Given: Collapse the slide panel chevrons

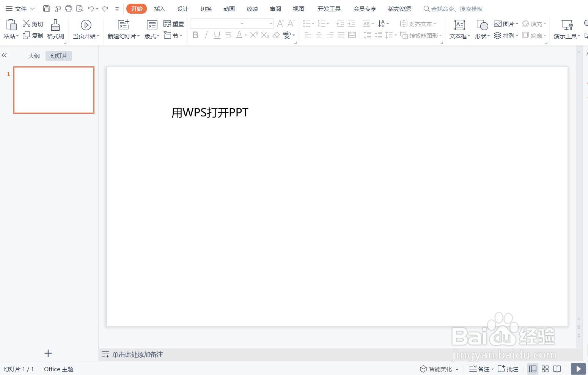Looking at the screenshot, I should (5, 55).
